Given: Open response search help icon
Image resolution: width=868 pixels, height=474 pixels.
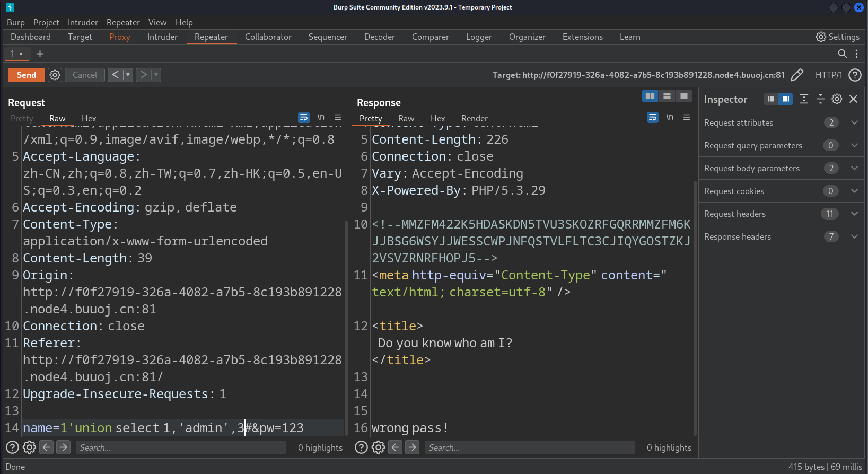Looking at the screenshot, I should click(x=361, y=447).
